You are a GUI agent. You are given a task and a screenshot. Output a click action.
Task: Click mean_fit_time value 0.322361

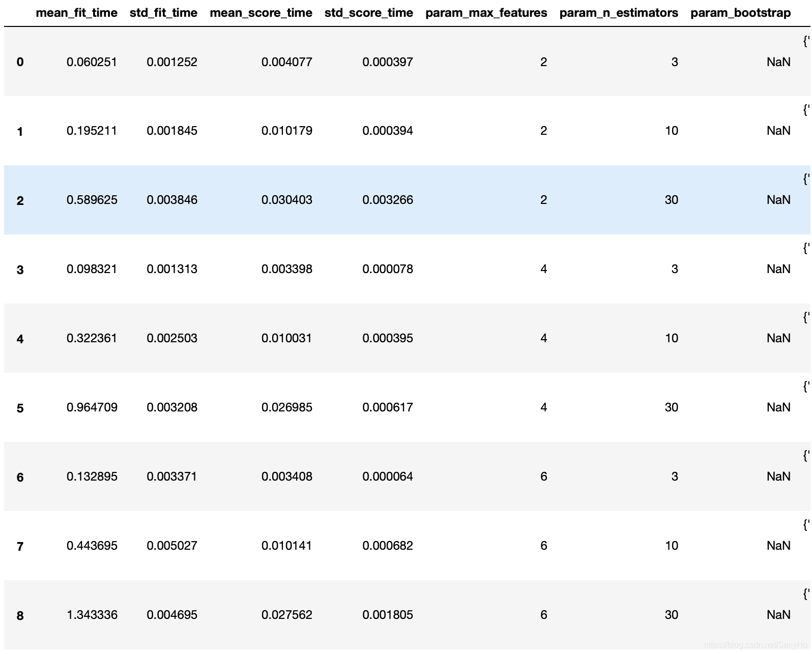(x=92, y=338)
